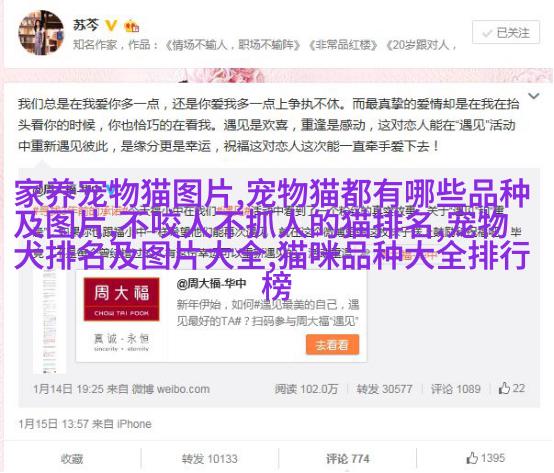Click 转发 30577 on the reposted post
This screenshot has height=473, width=554.
click(x=384, y=389)
